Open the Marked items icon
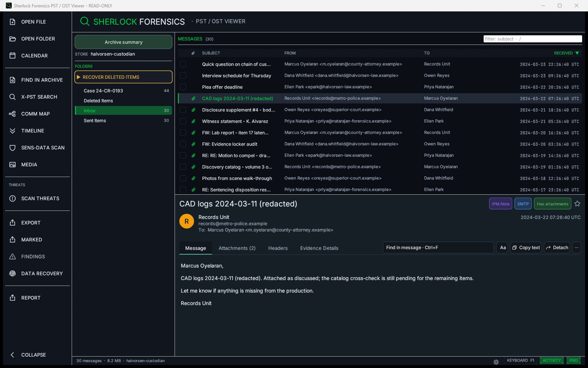The width and height of the screenshot is (588, 368). (12, 240)
